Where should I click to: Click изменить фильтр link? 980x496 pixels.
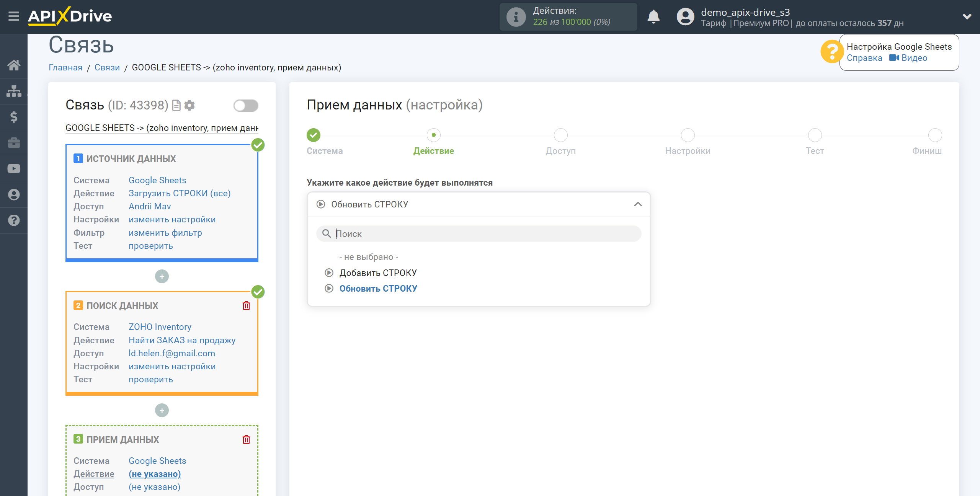tap(165, 233)
